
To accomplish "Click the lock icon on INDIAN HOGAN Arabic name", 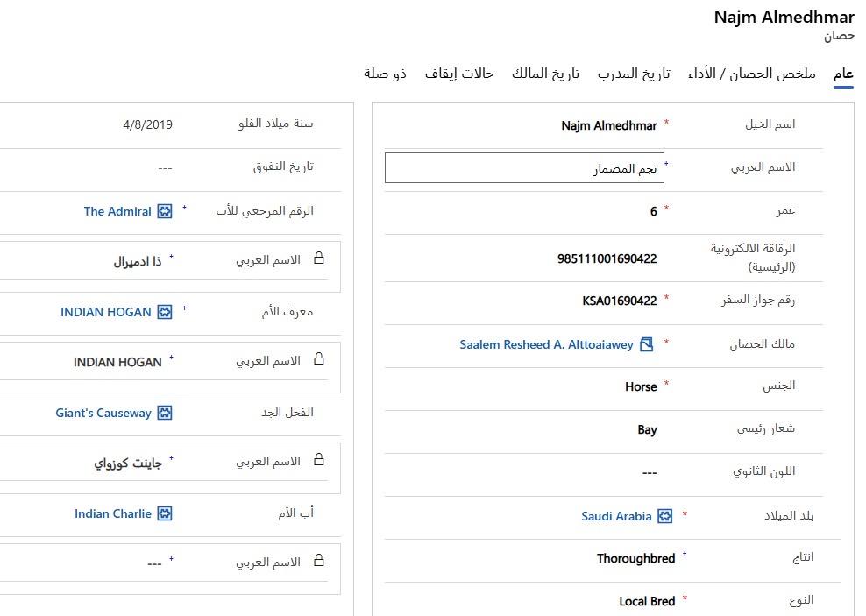I will click(319, 360).
